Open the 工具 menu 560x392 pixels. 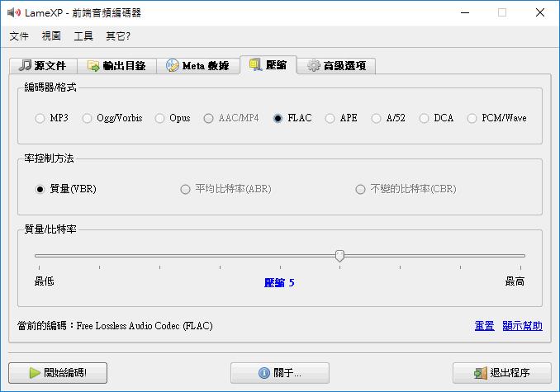tap(83, 36)
